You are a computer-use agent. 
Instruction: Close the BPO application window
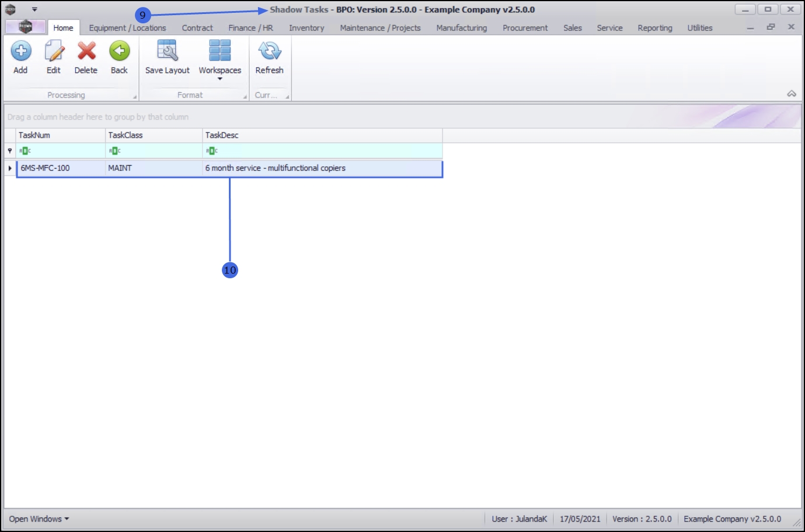[790, 9]
